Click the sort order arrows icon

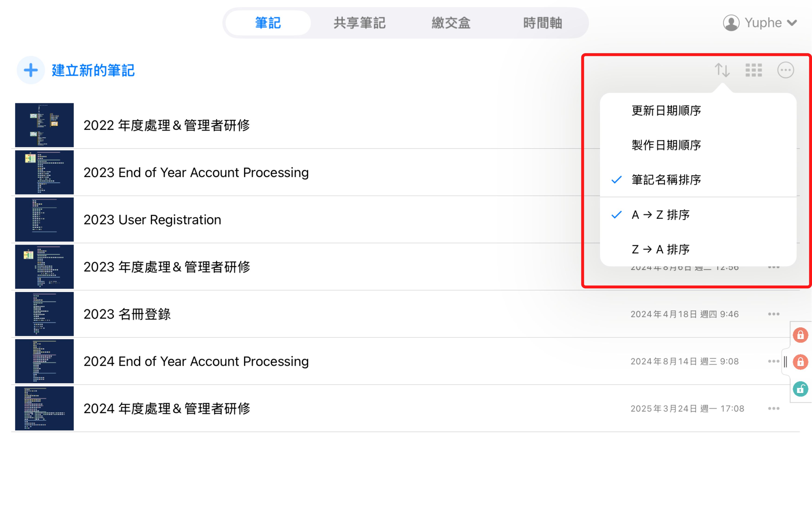coord(722,70)
